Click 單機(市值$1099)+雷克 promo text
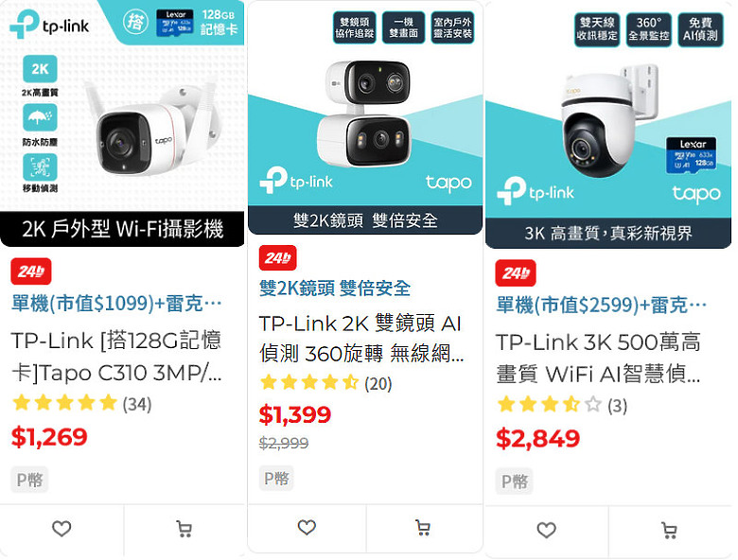 pos(116,304)
